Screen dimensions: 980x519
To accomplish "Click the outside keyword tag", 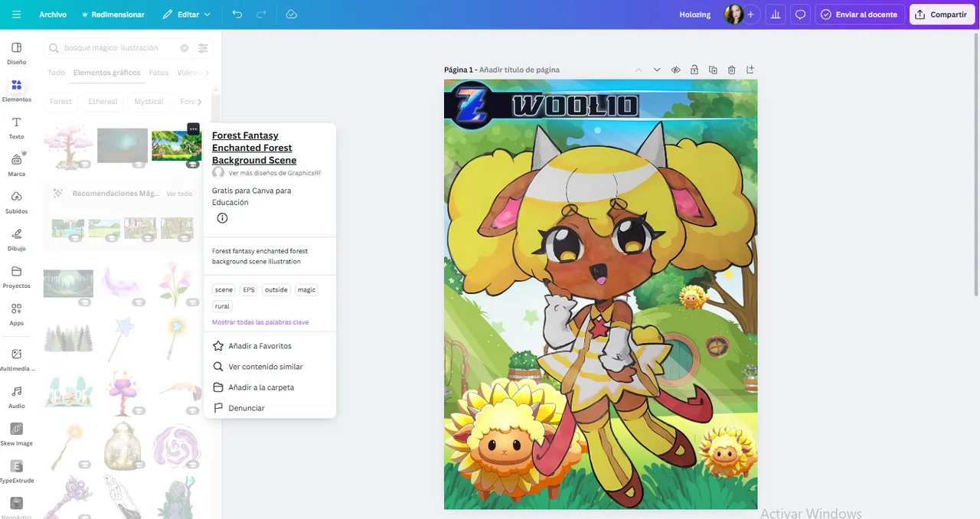I will 276,290.
